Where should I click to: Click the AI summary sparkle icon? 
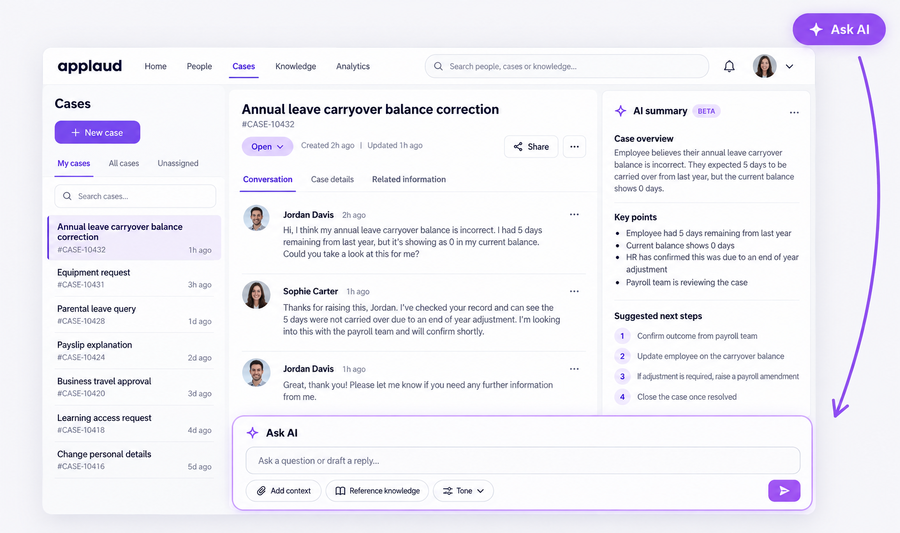[620, 111]
